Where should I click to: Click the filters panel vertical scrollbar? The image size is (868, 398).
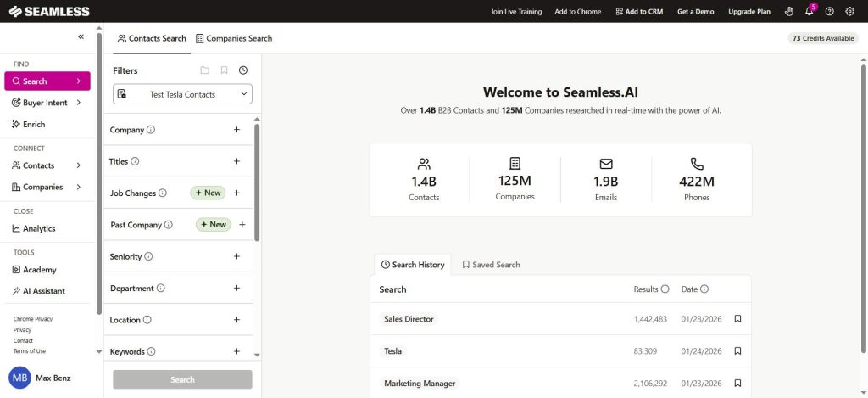click(257, 183)
